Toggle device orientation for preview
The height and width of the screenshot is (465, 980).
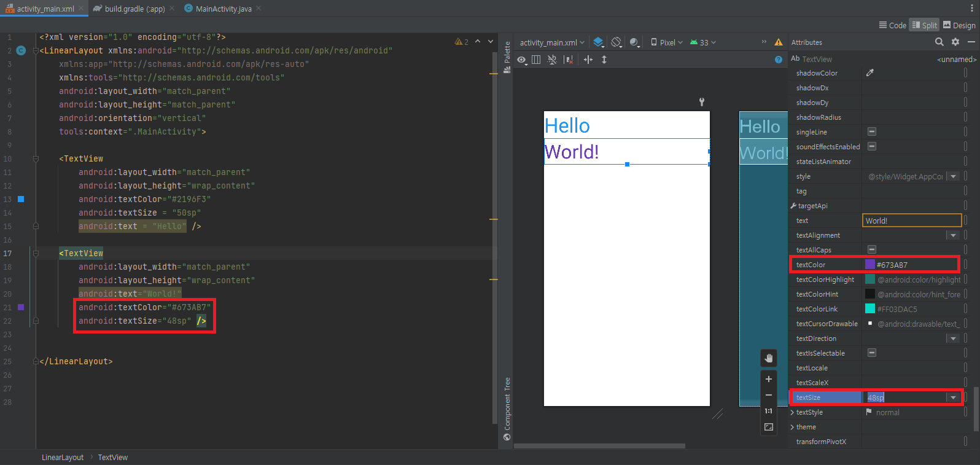click(x=616, y=42)
